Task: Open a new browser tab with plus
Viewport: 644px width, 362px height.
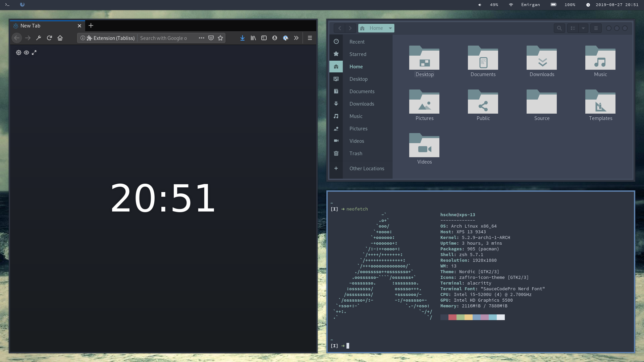Action: click(91, 25)
